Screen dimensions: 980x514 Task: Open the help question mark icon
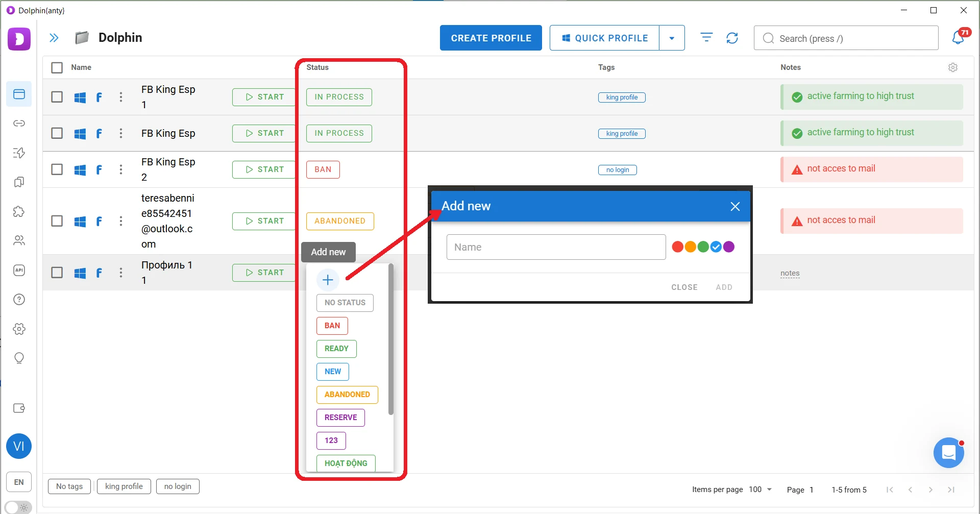click(x=19, y=299)
